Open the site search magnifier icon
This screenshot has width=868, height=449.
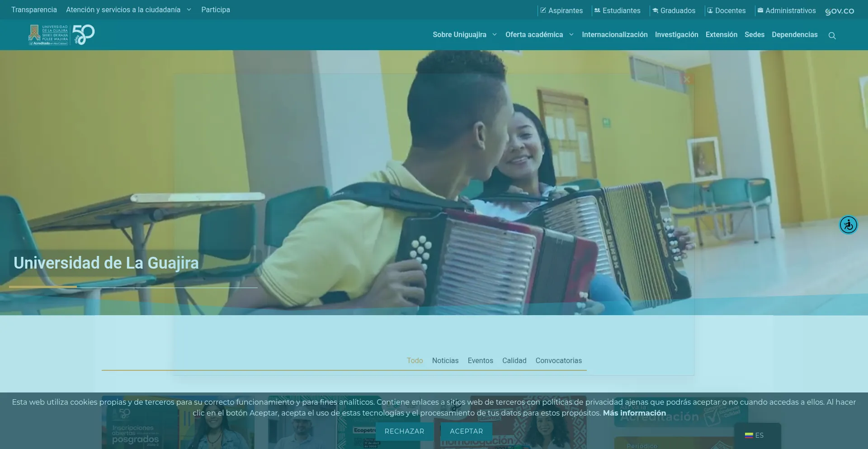tap(832, 36)
